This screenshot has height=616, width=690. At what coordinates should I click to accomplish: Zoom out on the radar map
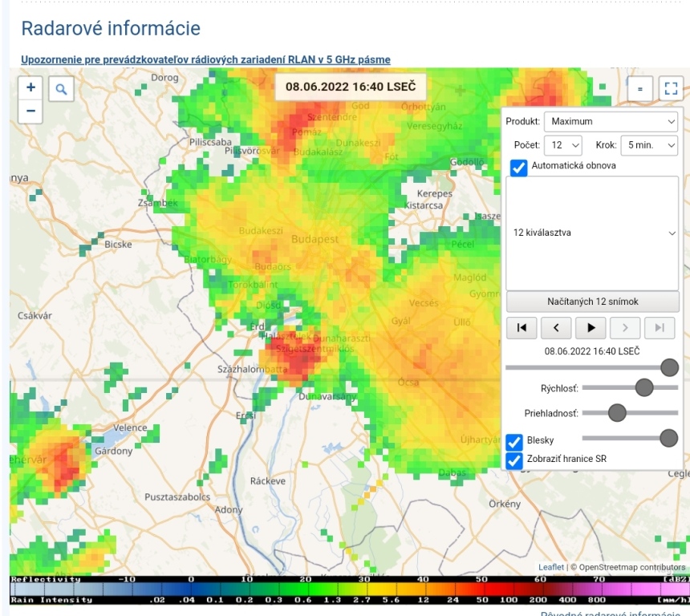coord(30,110)
